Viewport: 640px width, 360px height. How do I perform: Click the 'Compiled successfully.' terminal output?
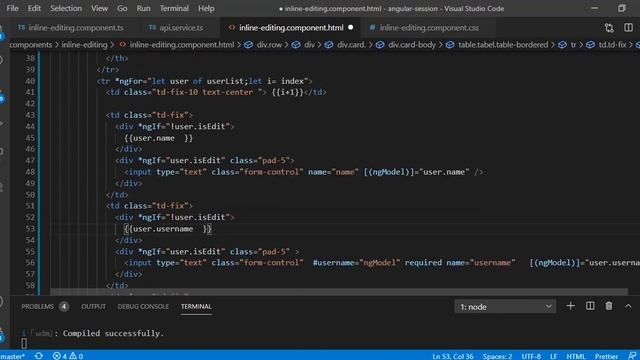coord(113,333)
